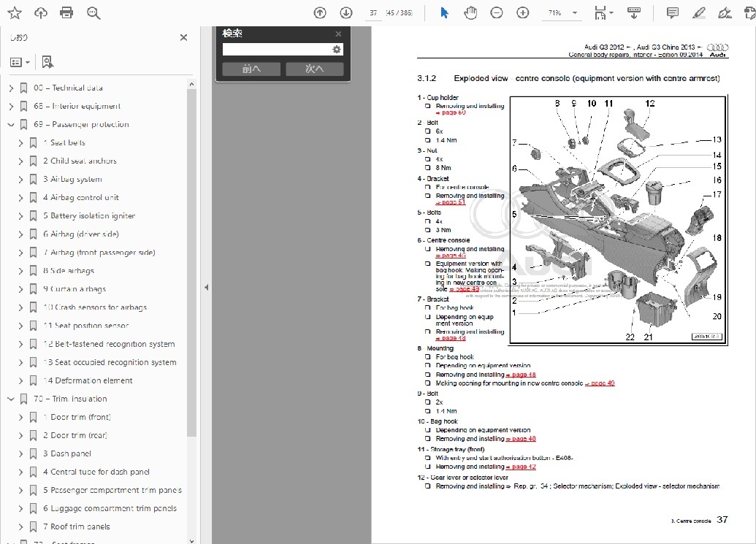Expand the 4 Central tube for dash panel bookmark
This screenshot has height=544, width=756.
[20, 472]
